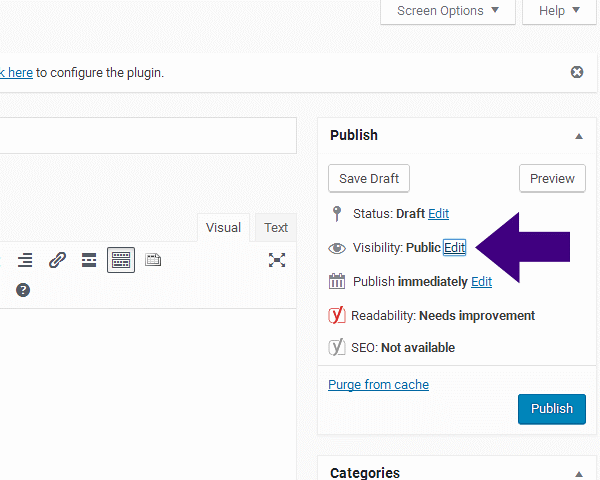Viewport: 600px width, 480px height.
Task: Click the Yoast Readability icon
Action: [x=337, y=315]
